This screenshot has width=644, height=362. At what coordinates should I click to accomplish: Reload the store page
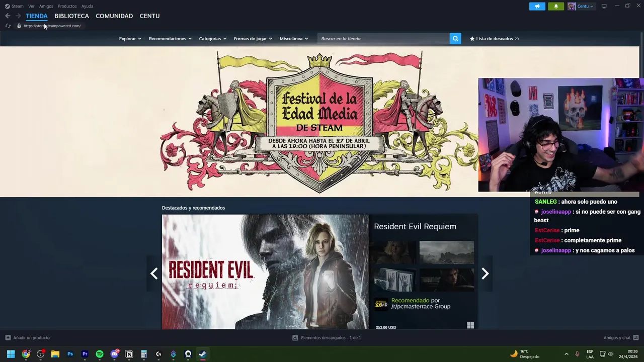[x=8, y=26]
